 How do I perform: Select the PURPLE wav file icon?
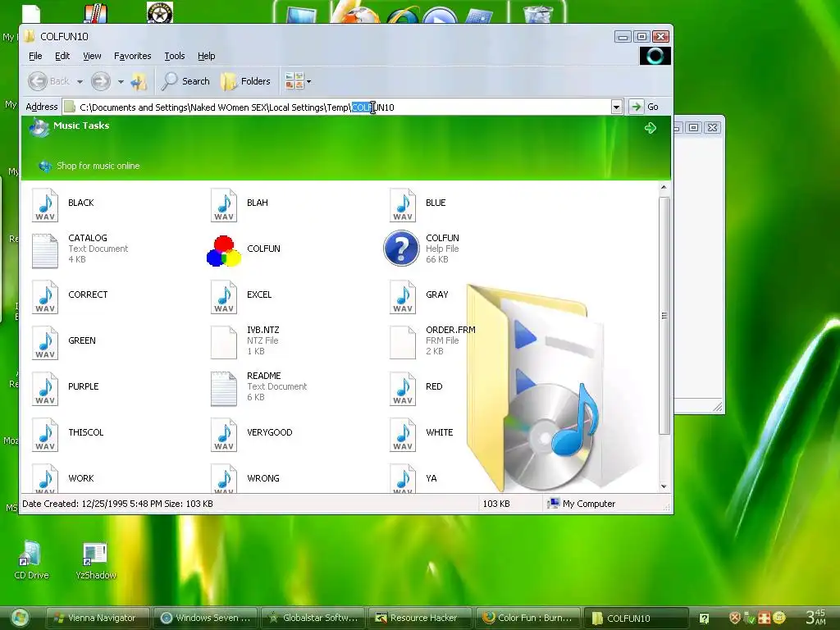[x=45, y=389]
